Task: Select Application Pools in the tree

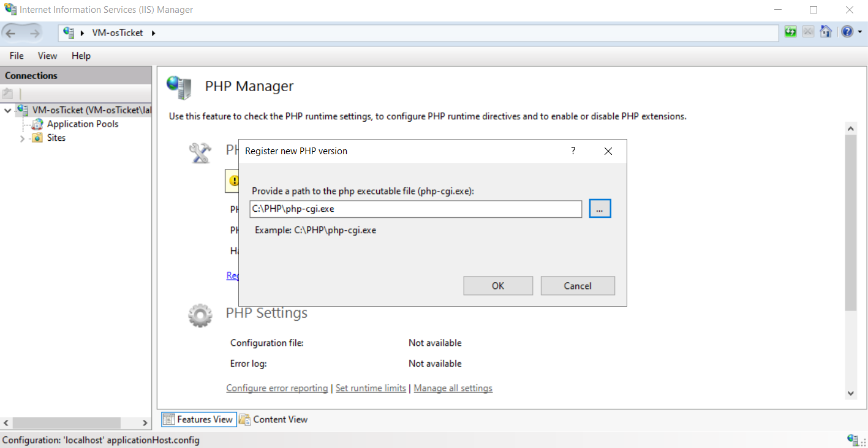Action: (83, 124)
